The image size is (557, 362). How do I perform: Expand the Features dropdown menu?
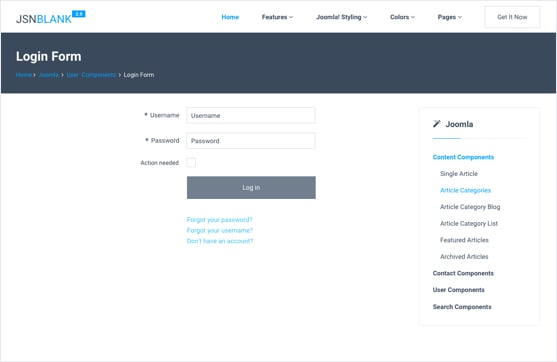coord(277,17)
